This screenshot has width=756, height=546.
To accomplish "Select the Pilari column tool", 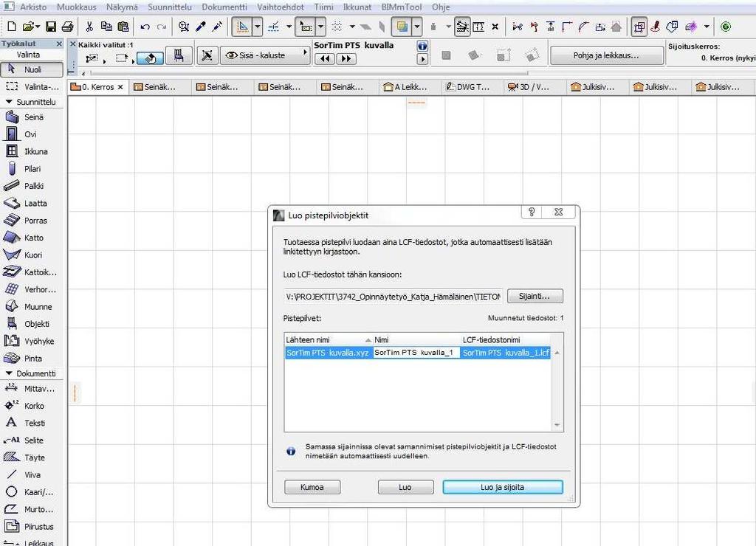I will pyautogui.click(x=32, y=169).
